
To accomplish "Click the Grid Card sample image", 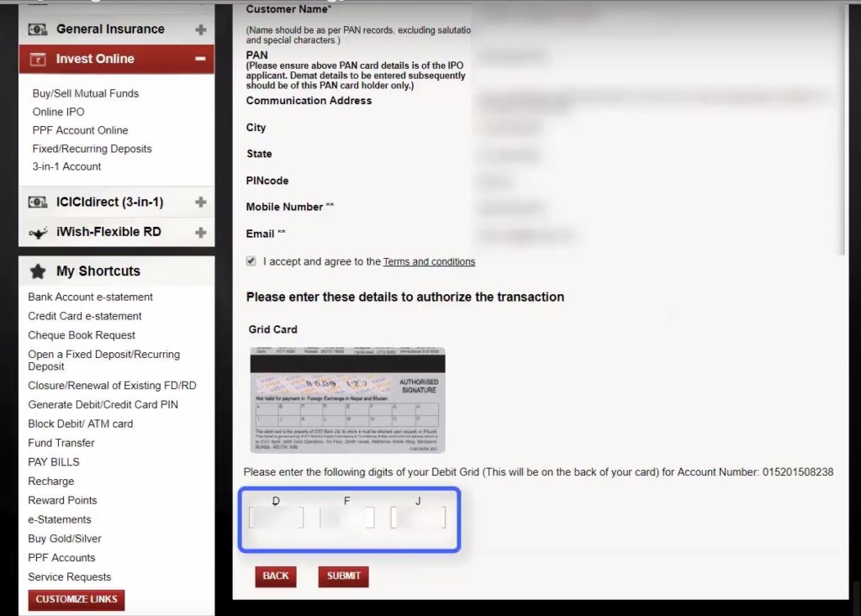I will [347, 400].
